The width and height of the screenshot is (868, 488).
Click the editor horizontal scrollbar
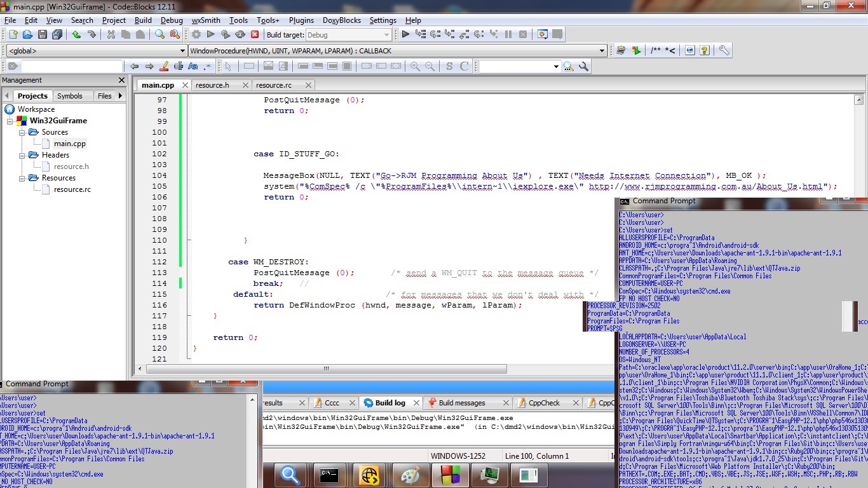(326, 369)
